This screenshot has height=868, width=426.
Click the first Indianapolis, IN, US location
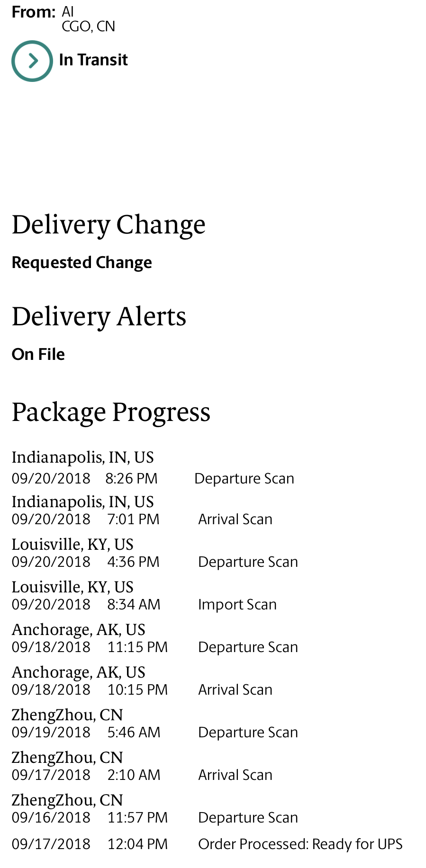tap(83, 457)
